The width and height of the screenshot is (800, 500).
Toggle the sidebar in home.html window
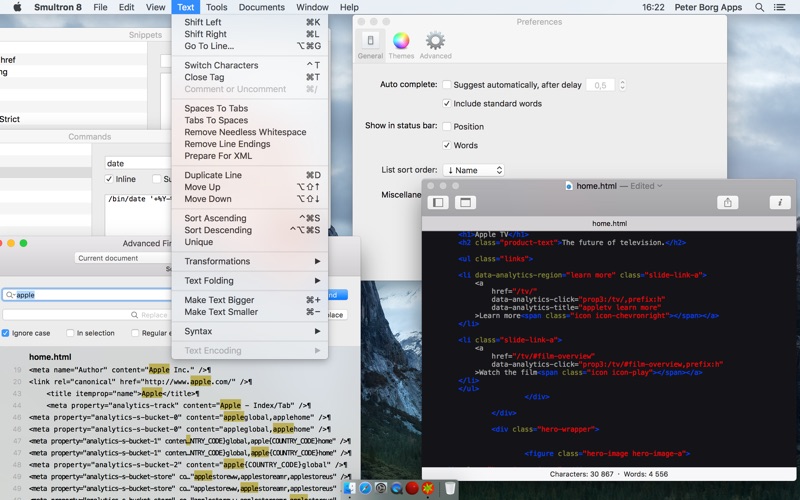coord(438,203)
